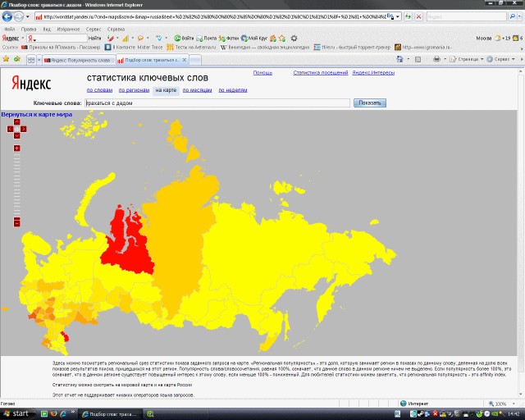
Task: Open the Яндекс.Интересы link
Action: tap(373, 73)
